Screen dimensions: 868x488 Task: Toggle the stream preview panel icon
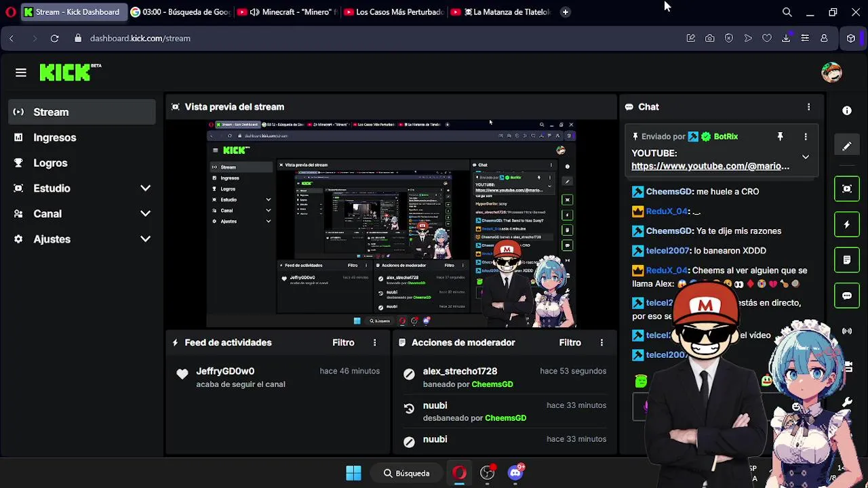tap(847, 188)
